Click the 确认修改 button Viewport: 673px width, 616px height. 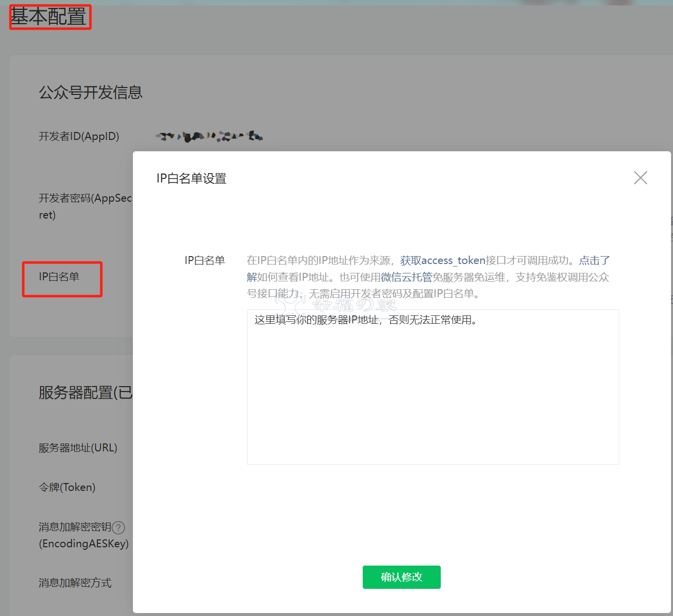tap(401, 577)
